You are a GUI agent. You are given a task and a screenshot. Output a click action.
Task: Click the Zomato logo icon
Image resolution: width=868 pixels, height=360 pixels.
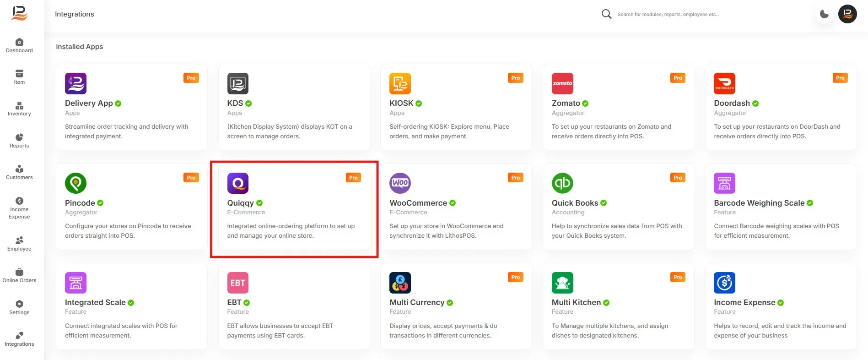(x=562, y=83)
